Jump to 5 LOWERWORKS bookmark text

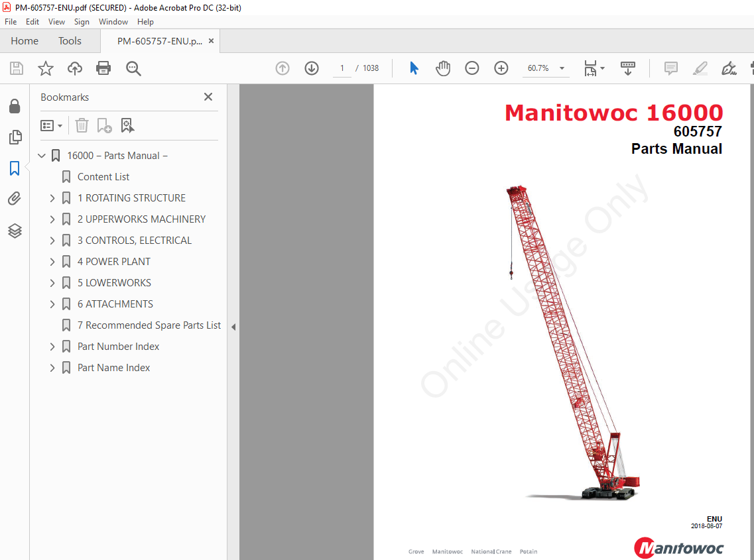tap(115, 282)
